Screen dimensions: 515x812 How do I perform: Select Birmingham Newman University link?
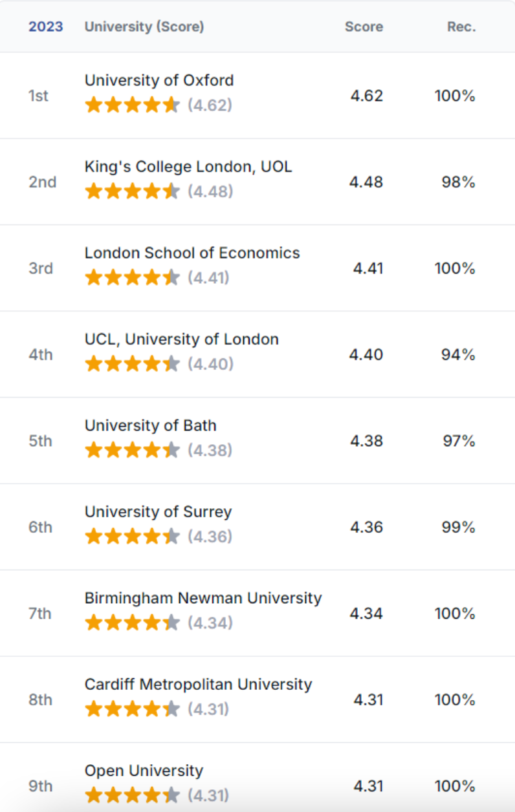pos(203,598)
